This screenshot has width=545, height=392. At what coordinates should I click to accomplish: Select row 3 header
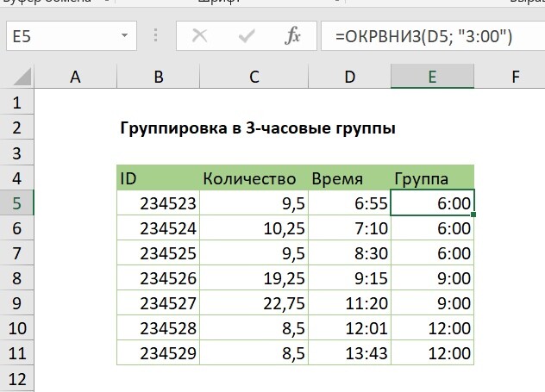click(16, 152)
